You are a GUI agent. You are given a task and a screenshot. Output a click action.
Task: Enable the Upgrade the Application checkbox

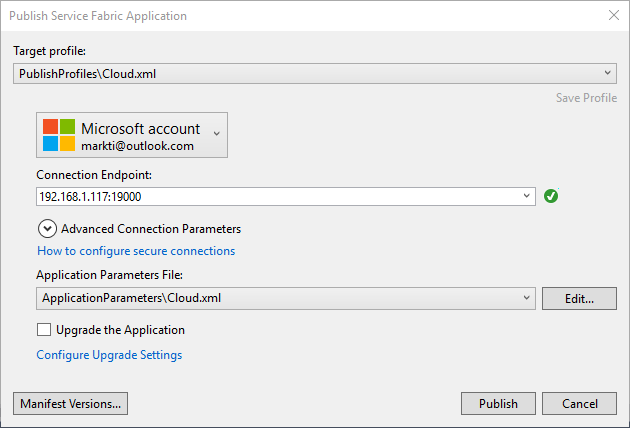tap(44, 330)
